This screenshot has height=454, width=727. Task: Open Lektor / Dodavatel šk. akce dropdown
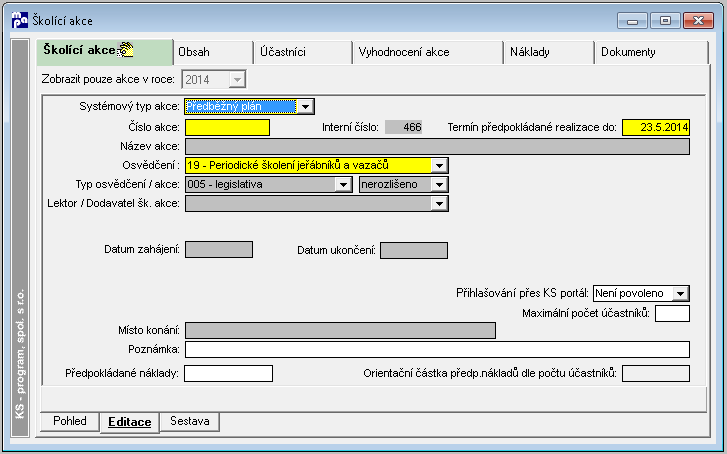439,204
